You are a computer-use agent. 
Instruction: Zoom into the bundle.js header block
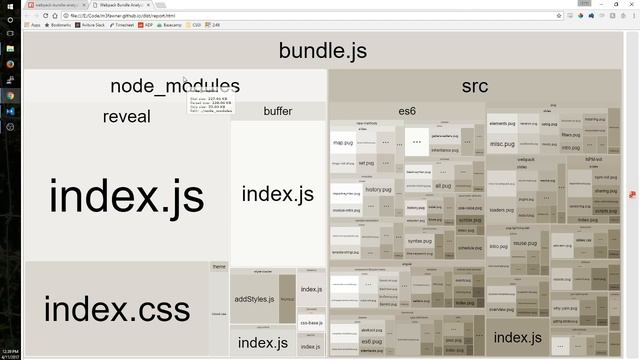tap(323, 51)
